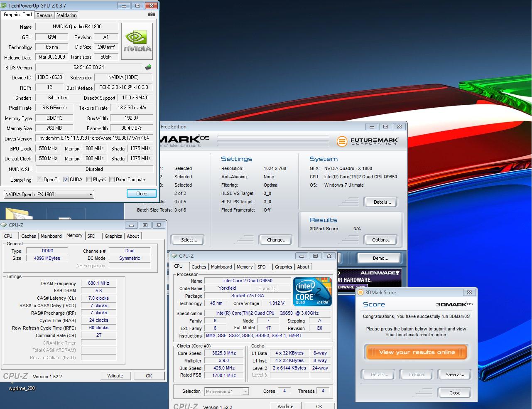Click the NVIDIA SLI Disabled field
532x409 pixels.
94,169
